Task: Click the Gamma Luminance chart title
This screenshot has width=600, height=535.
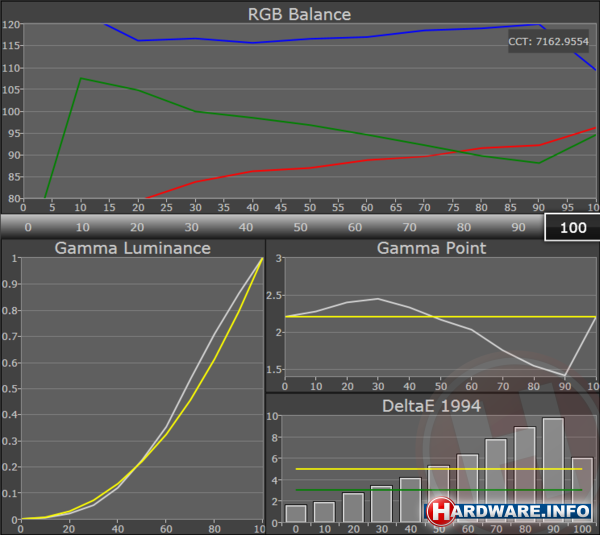Action: [x=132, y=248]
